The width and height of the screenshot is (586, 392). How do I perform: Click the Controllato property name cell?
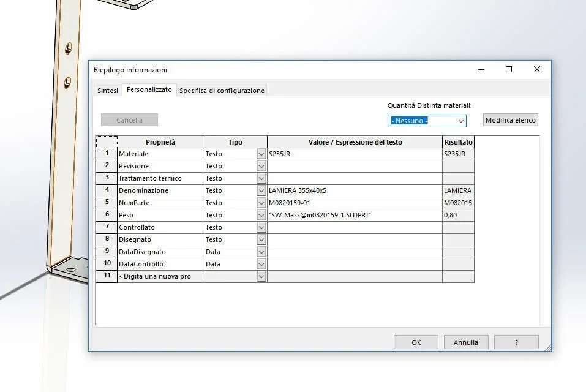(x=160, y=228)
